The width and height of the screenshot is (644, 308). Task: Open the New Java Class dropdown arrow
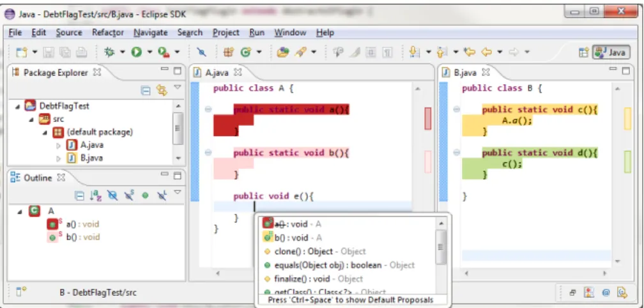[x=259, y=52]
